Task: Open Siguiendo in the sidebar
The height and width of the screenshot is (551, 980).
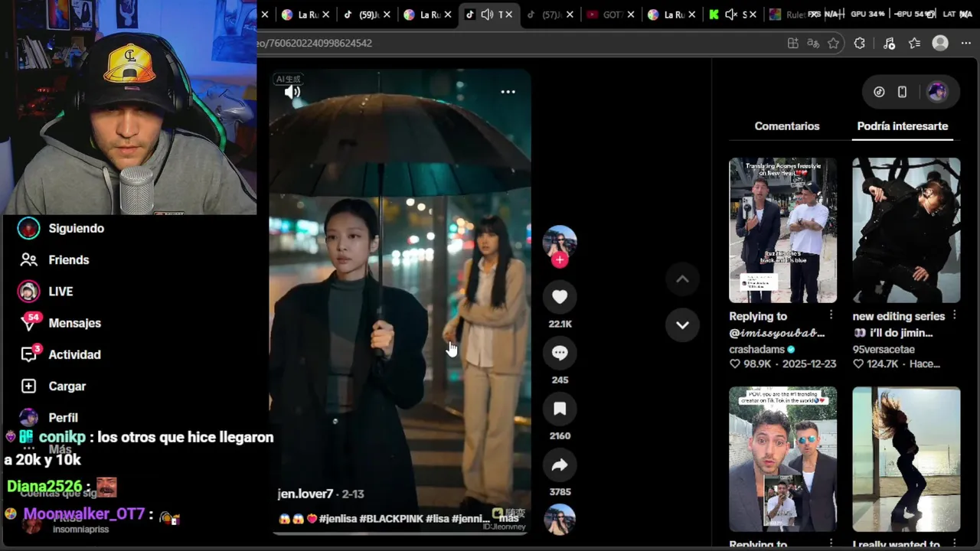Action: 76,228
